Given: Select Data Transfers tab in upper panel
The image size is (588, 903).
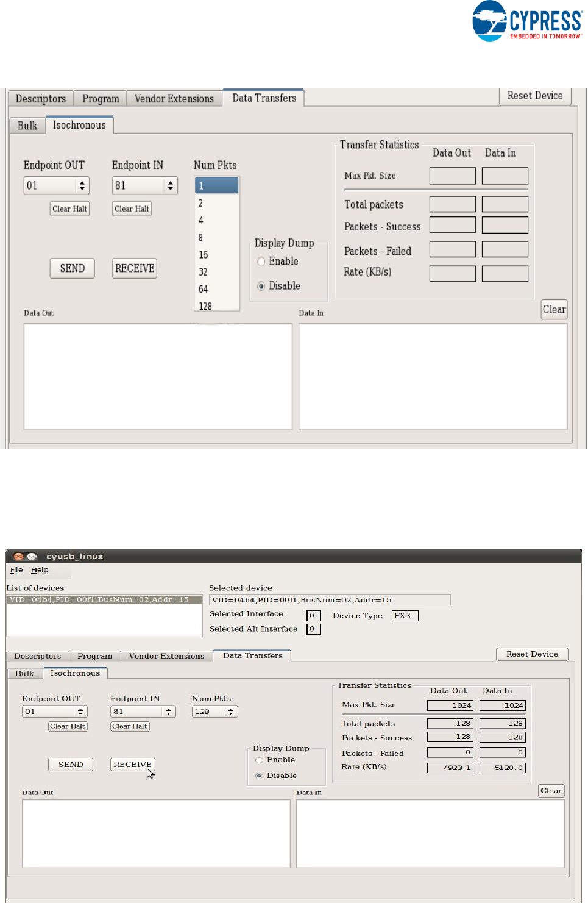Looking at the screenshot, I should [x=264, y=98].
